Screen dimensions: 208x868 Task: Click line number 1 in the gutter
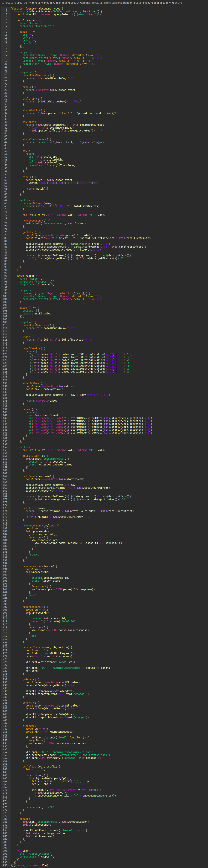coord(6,8)
